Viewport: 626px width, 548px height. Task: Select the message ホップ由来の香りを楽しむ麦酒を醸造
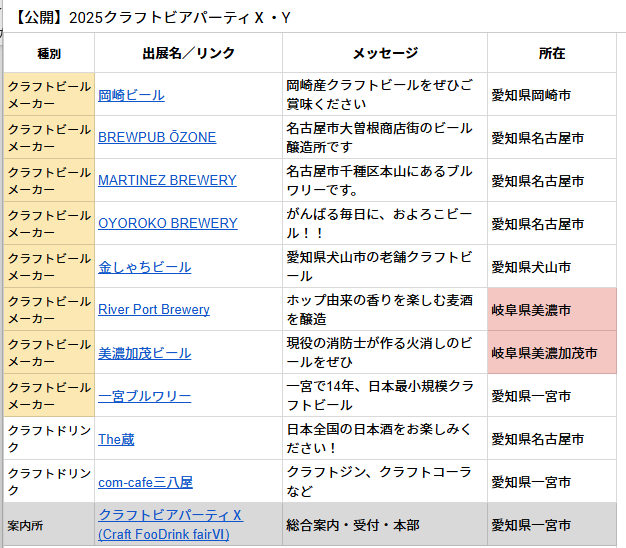(x=385, y=309)
